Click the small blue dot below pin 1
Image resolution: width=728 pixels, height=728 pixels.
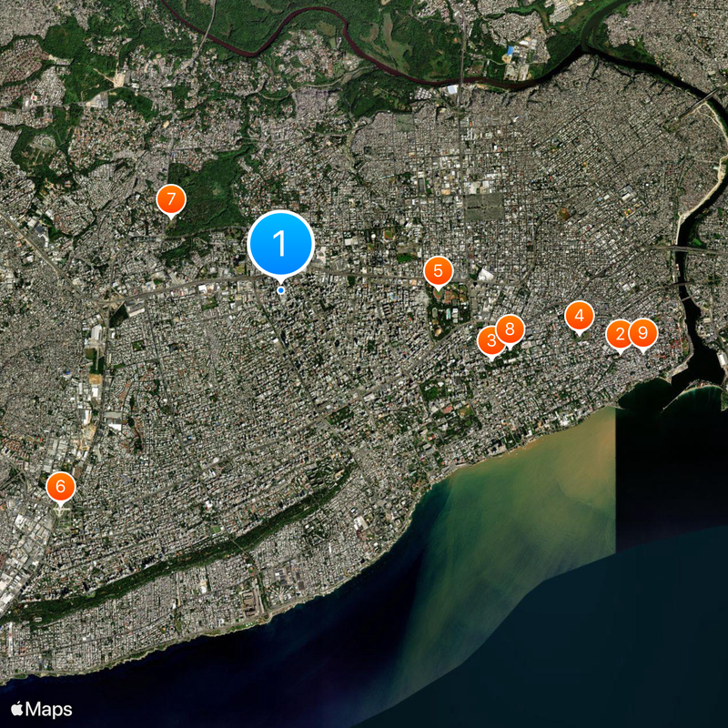tap(280, 290)
